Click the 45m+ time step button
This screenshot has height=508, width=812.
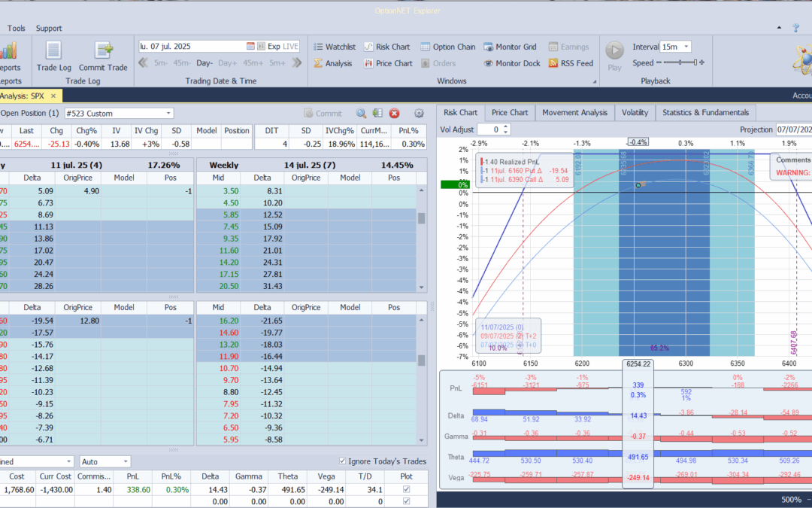[x=253, y=62]
